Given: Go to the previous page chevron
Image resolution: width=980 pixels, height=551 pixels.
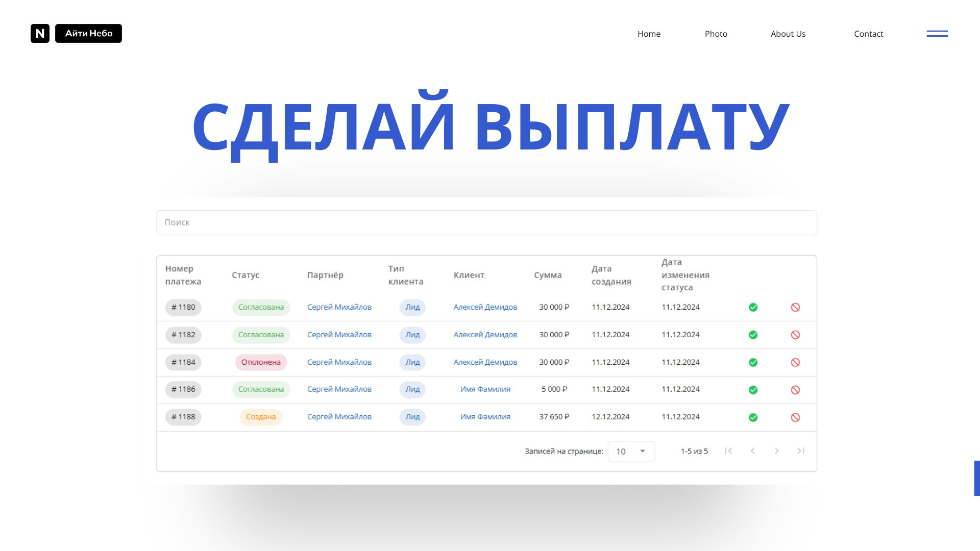Looking at the screenshot, I should pos(752,451).
